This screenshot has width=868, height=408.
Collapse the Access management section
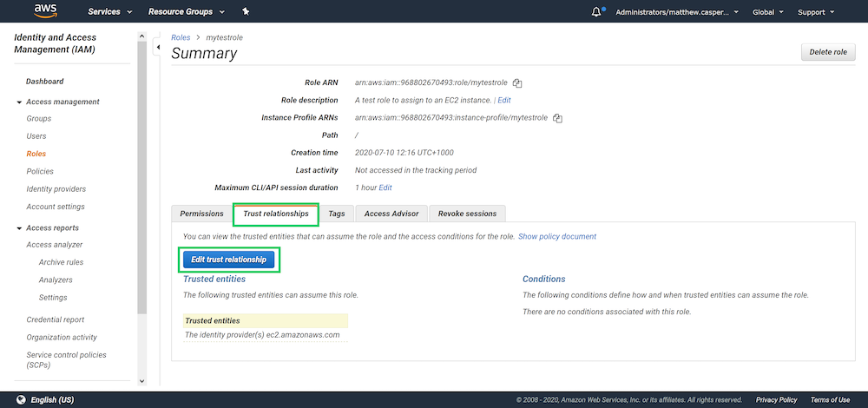[18, 102]
